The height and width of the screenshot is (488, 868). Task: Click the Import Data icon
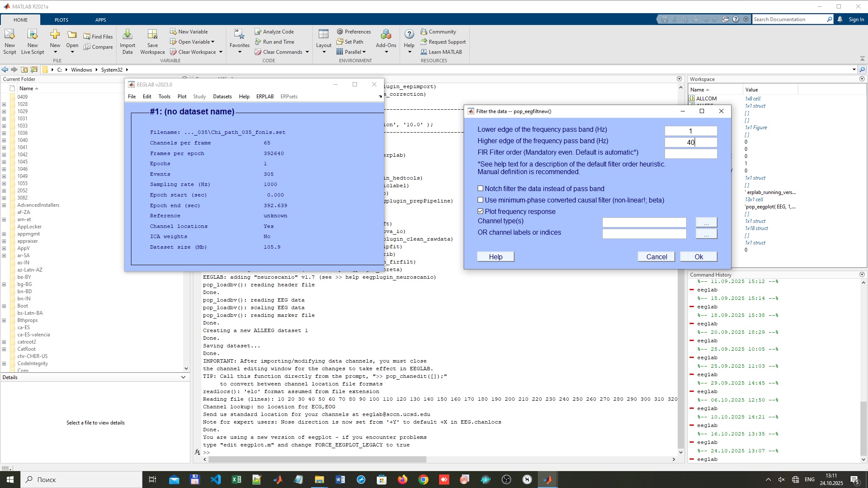click(x=127, y=35)
